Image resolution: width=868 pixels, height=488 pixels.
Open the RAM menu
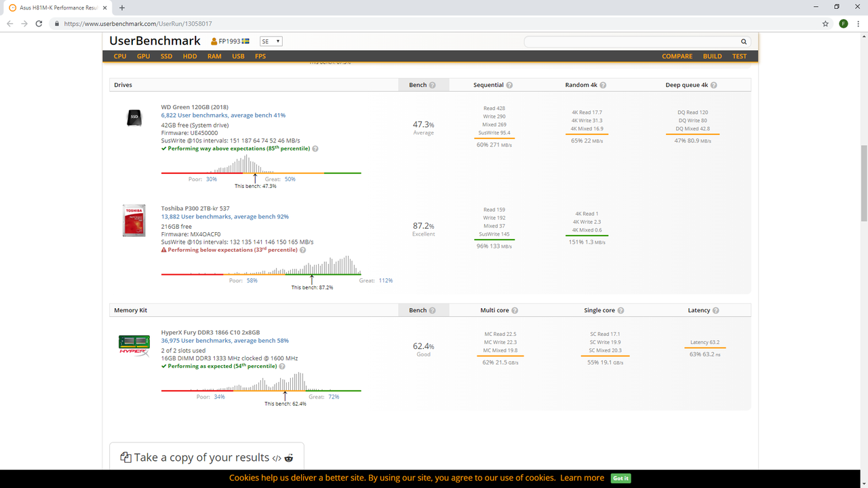(x=214, y=56)
